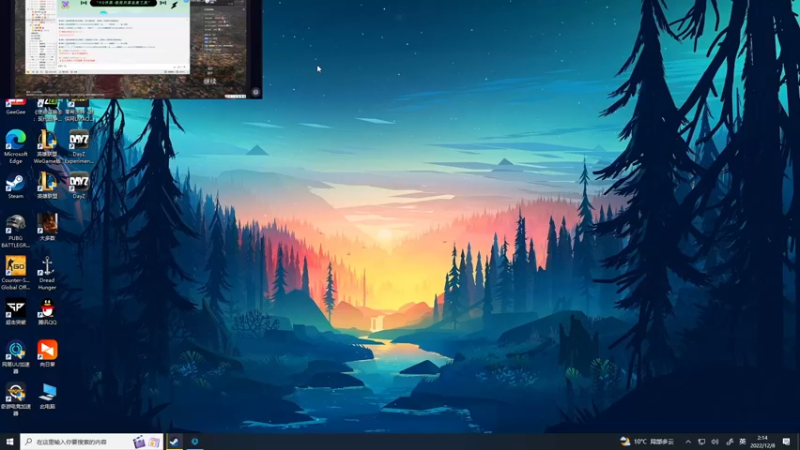The height and width of the screenshot is (450, 800).
Task: Select the 奇游电竞加速器 desktop shortcut
Action: click(15, 399)
